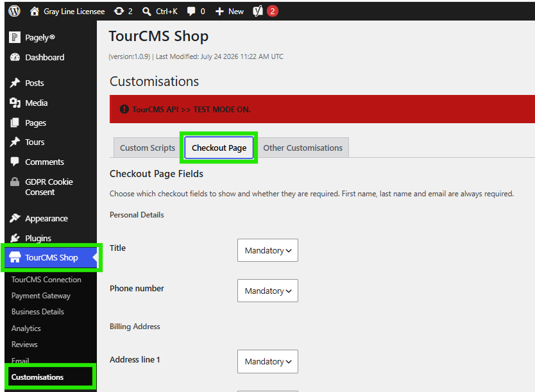The width and height of the screenshot is (535, 392).
Task: Open the Phone number Mandatory dropdown
Action: pos(268,291)
